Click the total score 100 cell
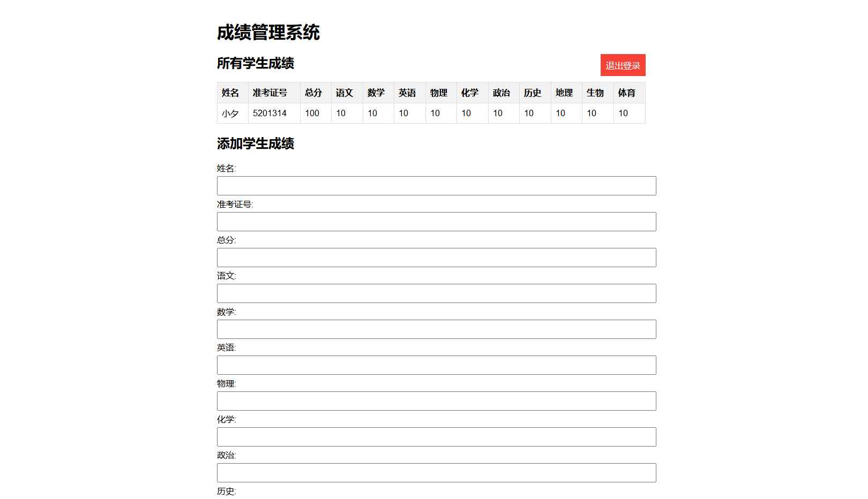 click(x=311, y=113)
